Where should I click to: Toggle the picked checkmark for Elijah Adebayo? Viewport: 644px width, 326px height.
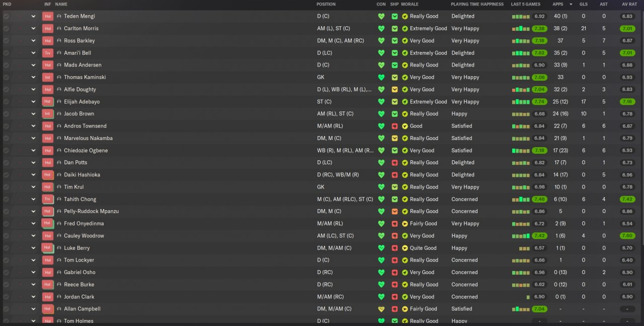(6, 102)
